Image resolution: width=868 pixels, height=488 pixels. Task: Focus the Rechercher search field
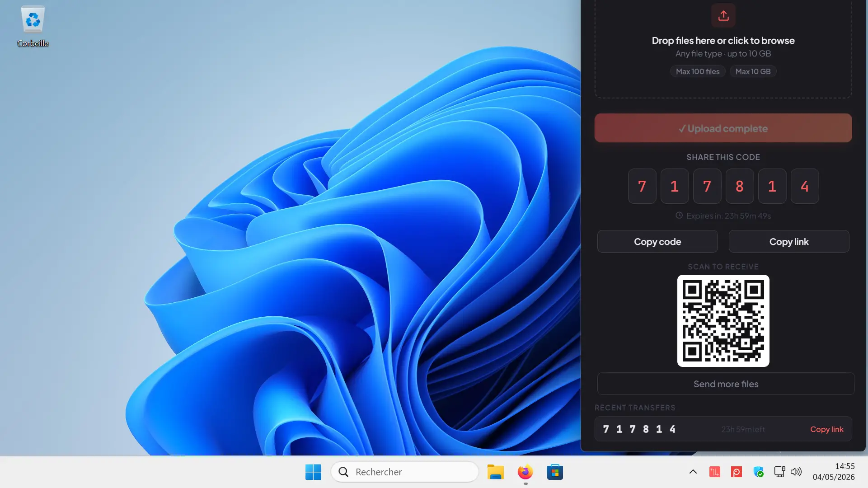(x=405, y=472)
